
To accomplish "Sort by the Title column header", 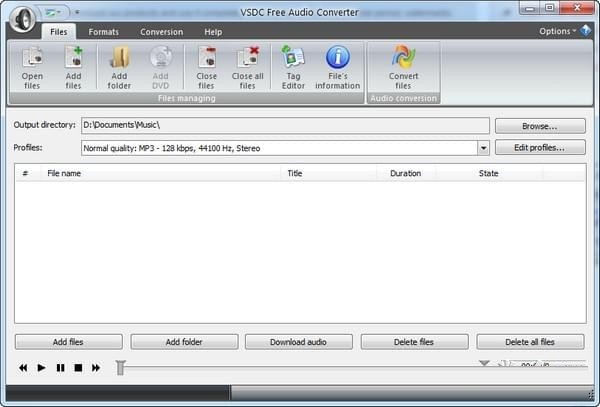I will pyautogui.click(x=328, y=173).
